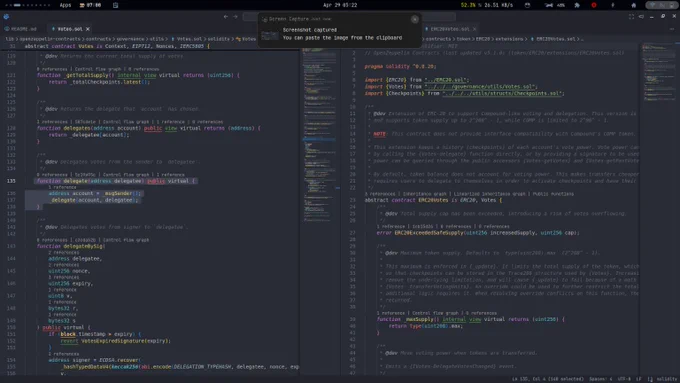
Task: Open the Apps menu in top panel
Action: 65,5
